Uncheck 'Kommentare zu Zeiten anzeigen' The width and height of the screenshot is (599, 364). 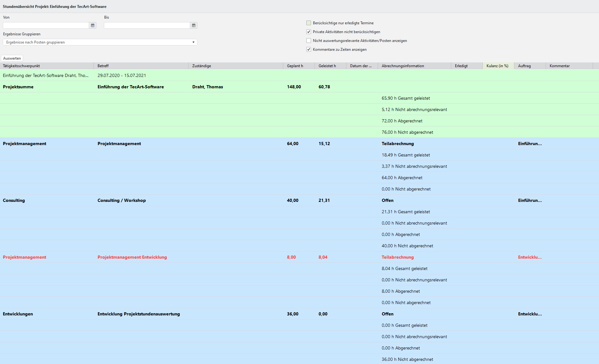click(x=308, y=50)
